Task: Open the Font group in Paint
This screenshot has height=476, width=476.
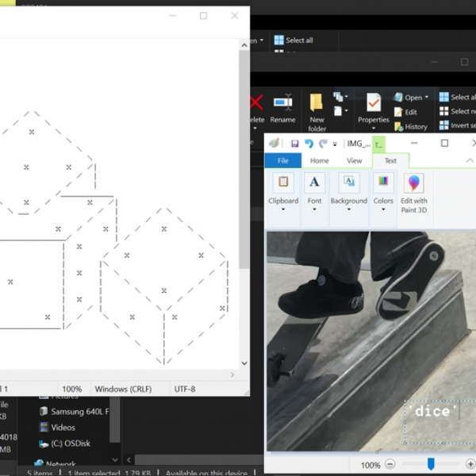Action: 314,193
